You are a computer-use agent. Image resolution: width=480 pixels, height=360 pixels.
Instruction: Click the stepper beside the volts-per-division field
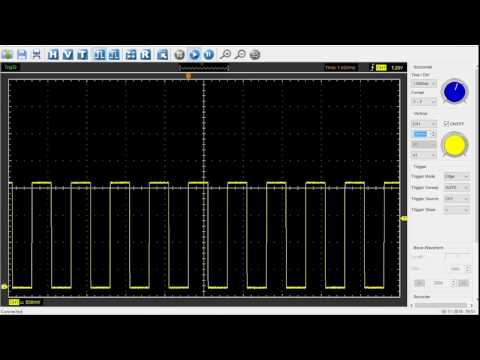(433, 134)
